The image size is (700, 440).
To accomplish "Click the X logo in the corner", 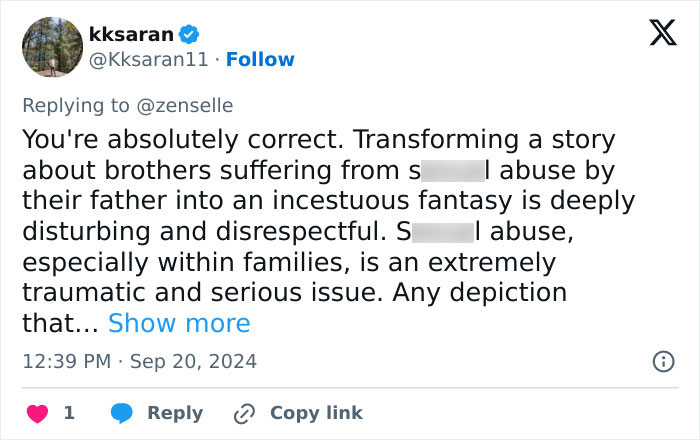I will [x=656, y=34].
